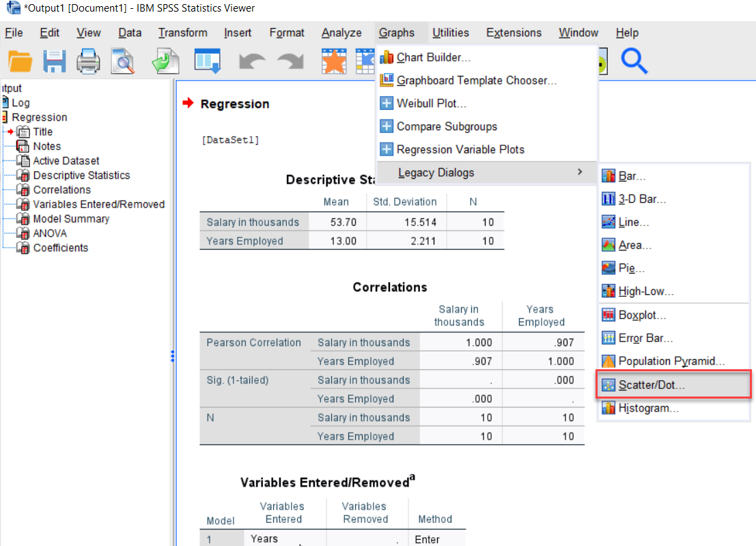
Task: Click the Save floppy disk icon
Action: coord(54,61)
